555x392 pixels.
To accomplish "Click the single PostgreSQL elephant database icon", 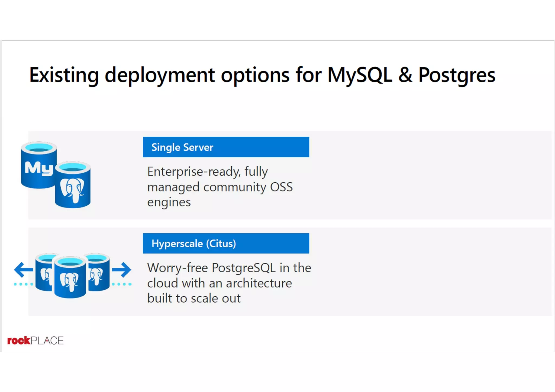I will point(73,185).
